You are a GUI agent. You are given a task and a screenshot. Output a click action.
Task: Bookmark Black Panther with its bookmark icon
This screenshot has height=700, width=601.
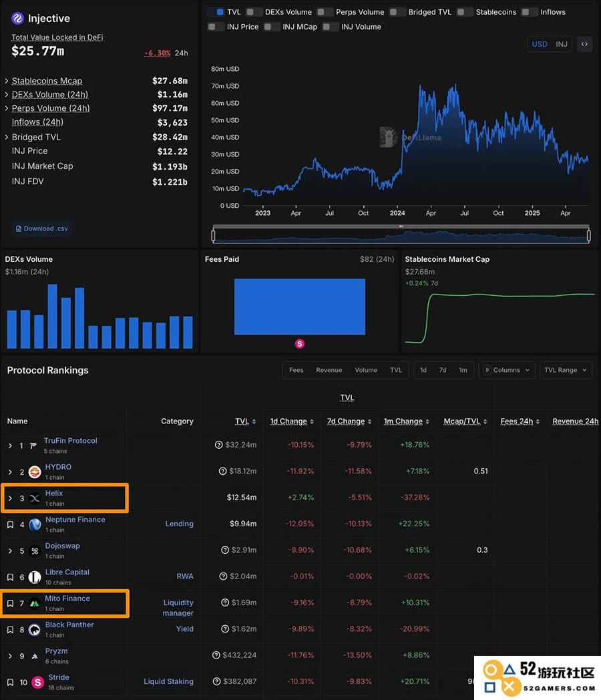tap(10, 630)
